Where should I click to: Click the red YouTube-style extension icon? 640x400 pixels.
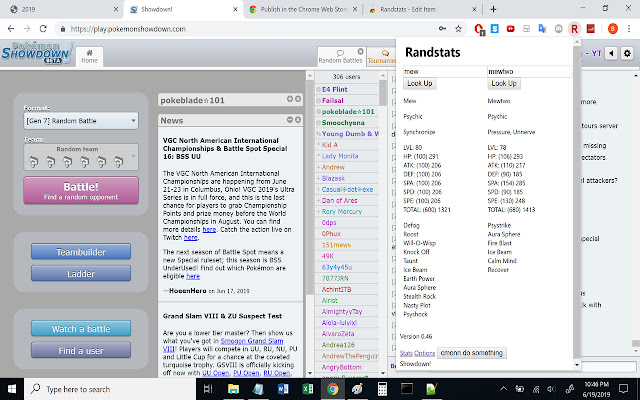click(511, 29)
